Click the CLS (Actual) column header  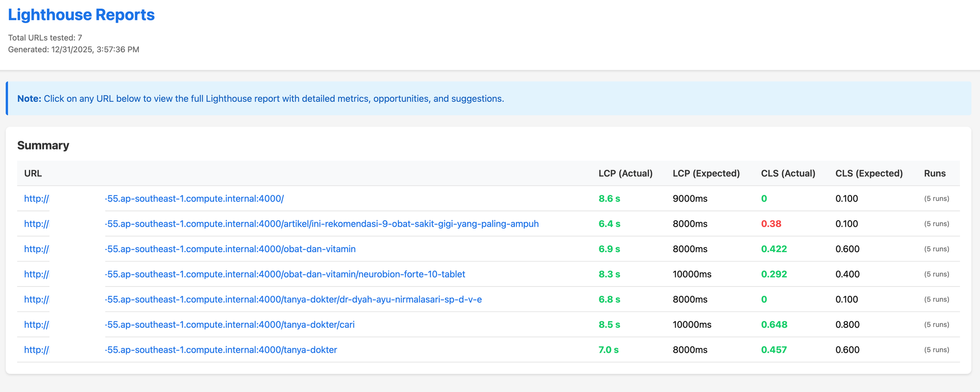pos(788,173)
